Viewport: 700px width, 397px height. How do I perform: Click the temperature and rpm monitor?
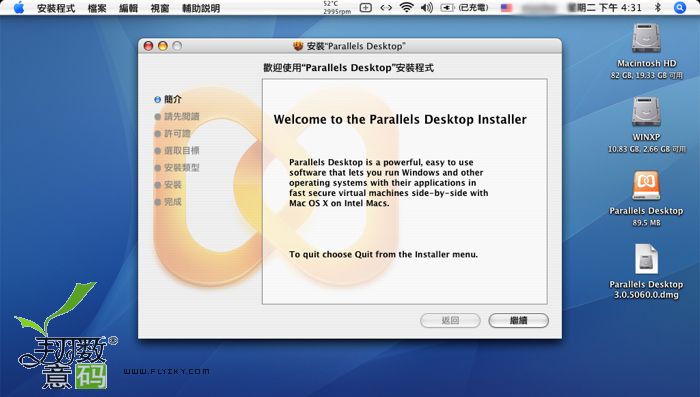337,8
